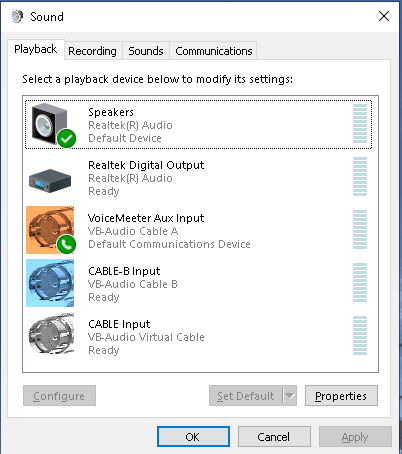Select the orange VoiceMeeter Aux Input icon
Screen dimensions: 402x454
point(51,230)
